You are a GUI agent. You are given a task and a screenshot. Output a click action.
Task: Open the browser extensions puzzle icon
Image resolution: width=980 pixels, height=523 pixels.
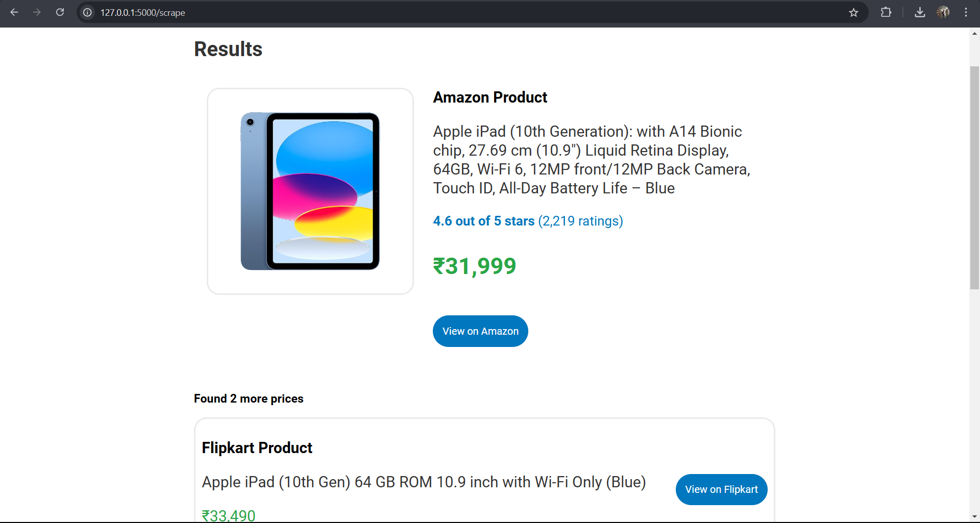pyautogui.click(x=886, y=12)
